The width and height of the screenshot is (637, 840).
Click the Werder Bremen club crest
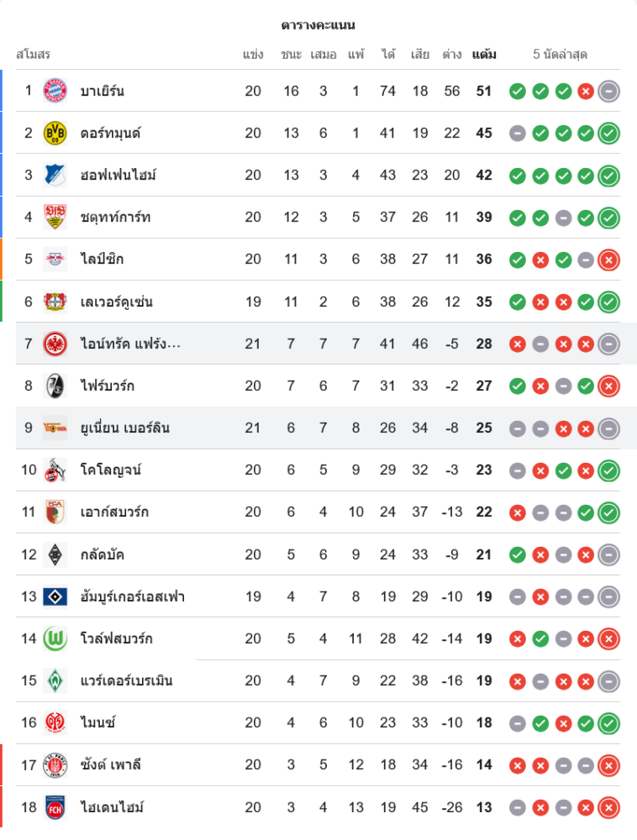point(55,680)
